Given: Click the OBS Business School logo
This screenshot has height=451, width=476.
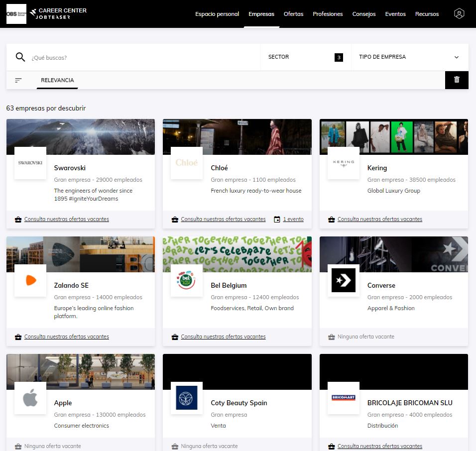Looking at the screenshot, I should coord(16,14).
